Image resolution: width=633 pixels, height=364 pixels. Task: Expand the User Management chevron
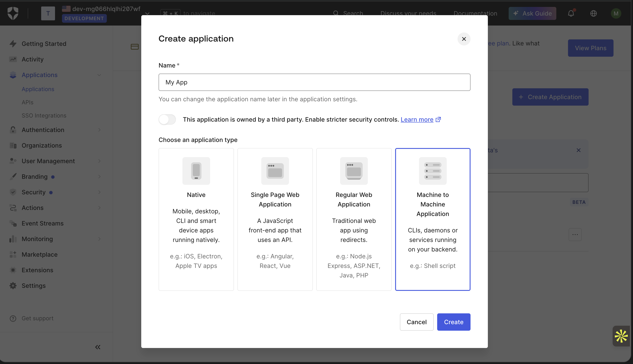[99, 161]
